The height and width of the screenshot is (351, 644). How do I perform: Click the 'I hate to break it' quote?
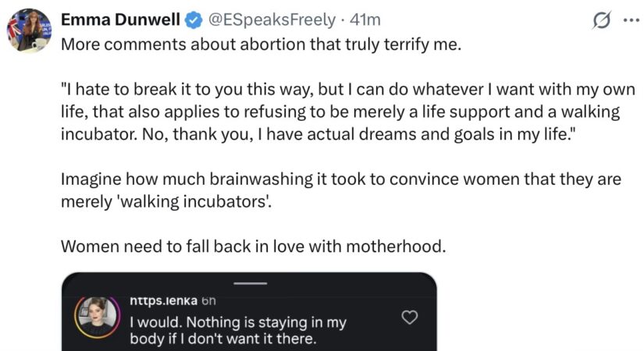click(348, 112)
